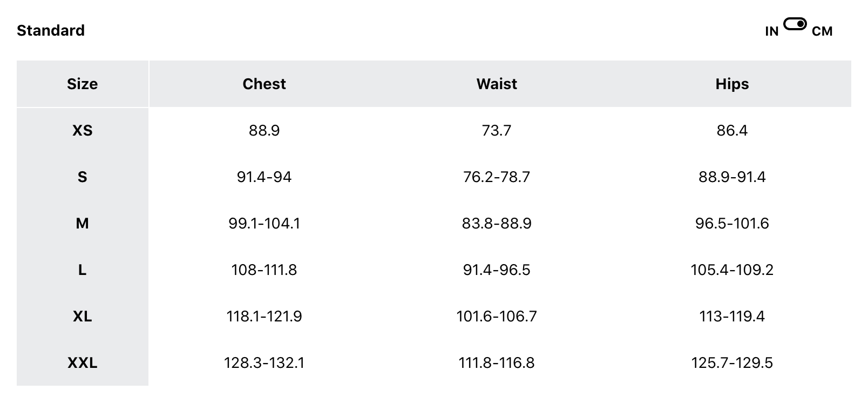868x403 pixels.
Task: Select the M size row label
Action: pos(83,223)
